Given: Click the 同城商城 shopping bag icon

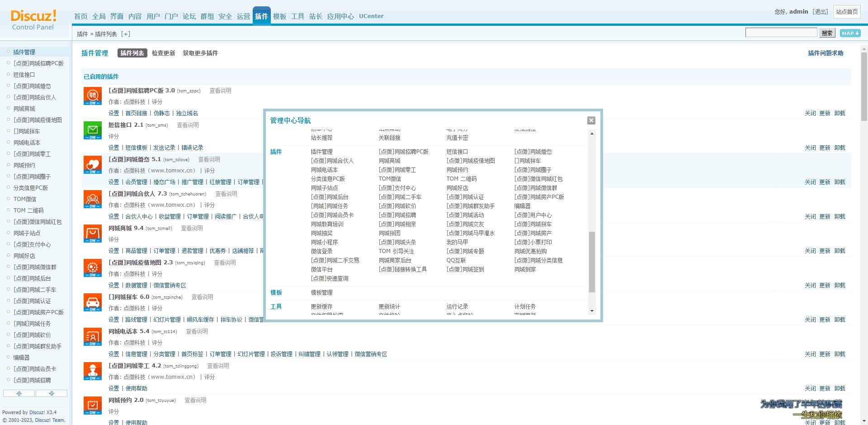Looking at the screenshot, I should coord(93,234).
